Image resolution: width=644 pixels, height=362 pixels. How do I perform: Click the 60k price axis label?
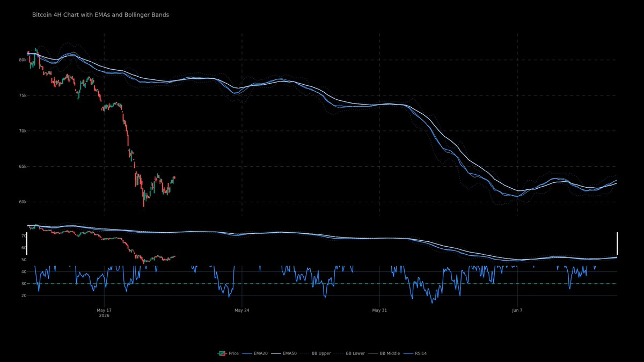pyautogui.click(x=23, y=202)
